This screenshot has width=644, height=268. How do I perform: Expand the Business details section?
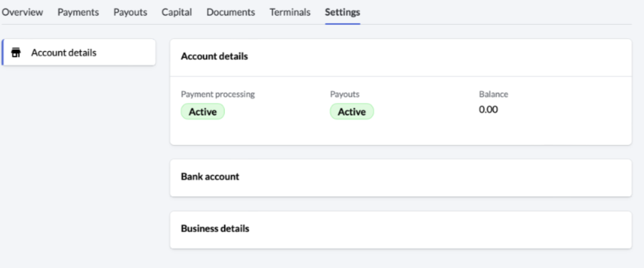tap(400, 229)
